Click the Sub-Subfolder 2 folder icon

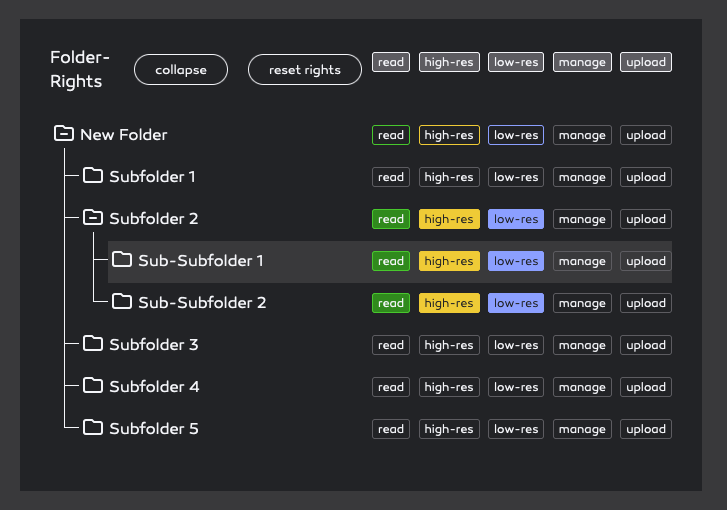[122, 301]
